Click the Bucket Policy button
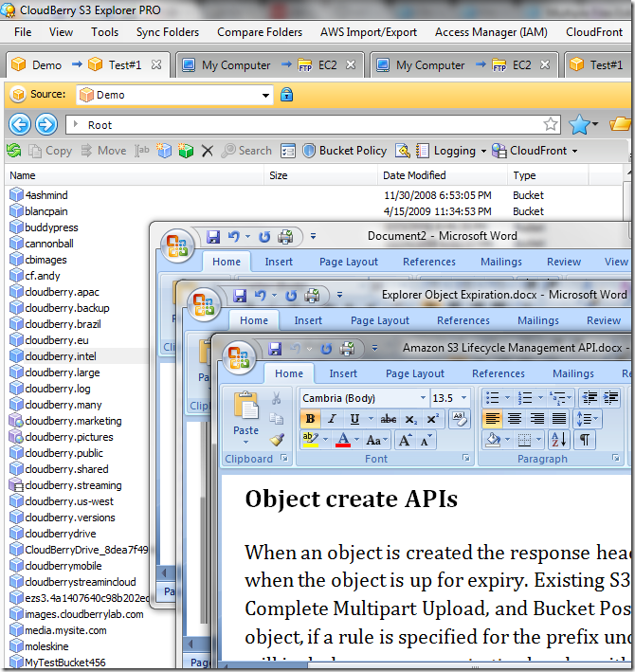The image size is (635, 672). click(x=345, y=151)
